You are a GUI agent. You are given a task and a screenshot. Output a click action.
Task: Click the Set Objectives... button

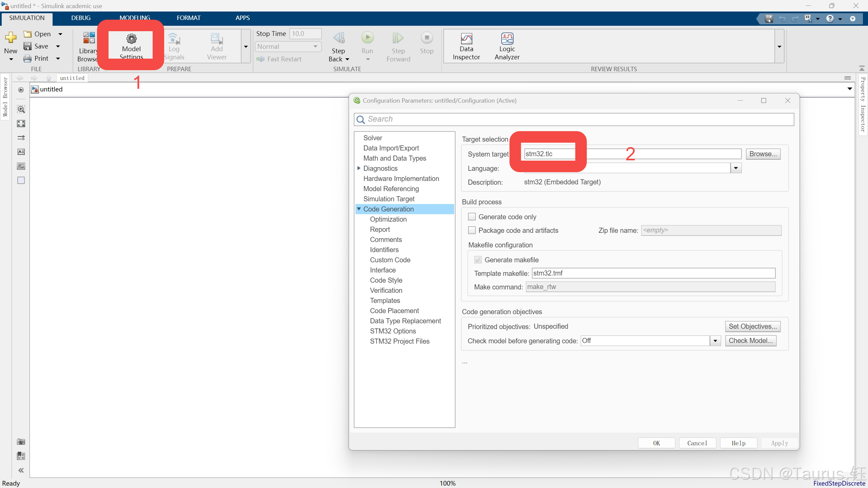[x=752, y=326]
